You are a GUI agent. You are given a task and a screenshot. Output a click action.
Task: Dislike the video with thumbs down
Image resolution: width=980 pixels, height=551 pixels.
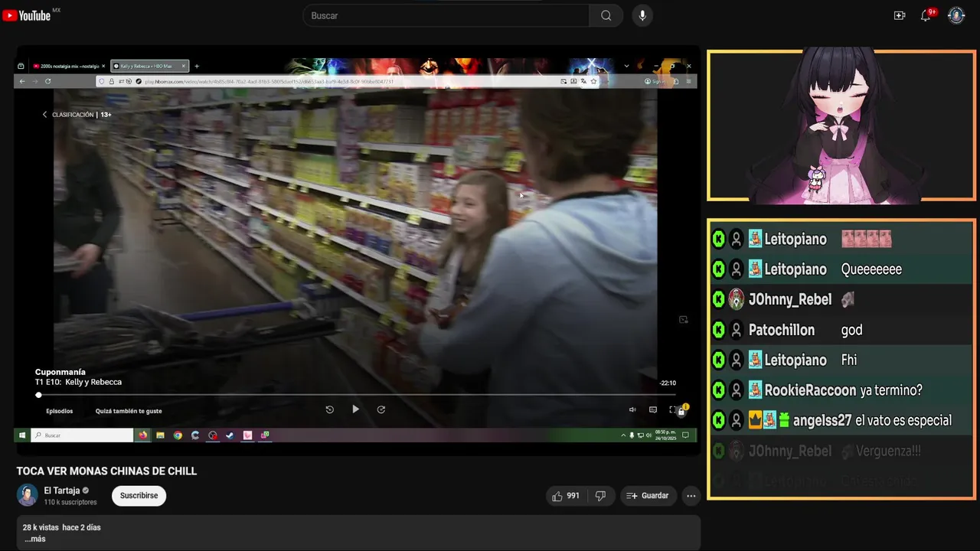[601, 496]
